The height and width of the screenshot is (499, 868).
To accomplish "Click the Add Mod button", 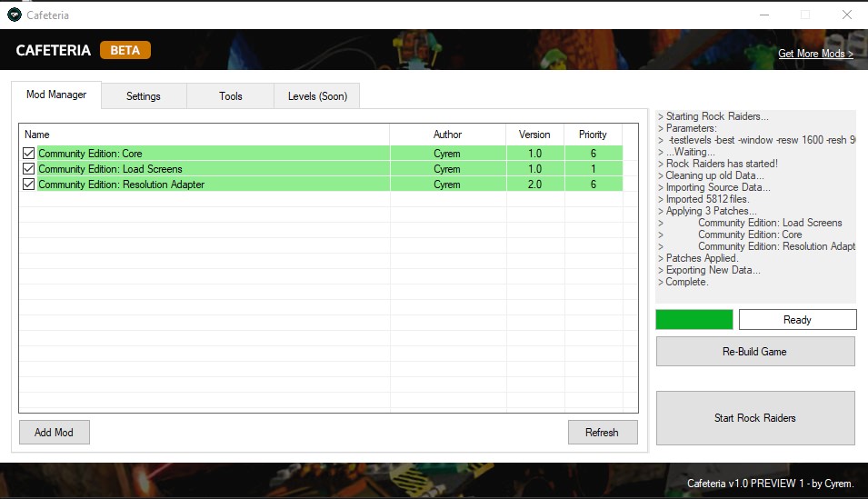I will tap(55, 432).
